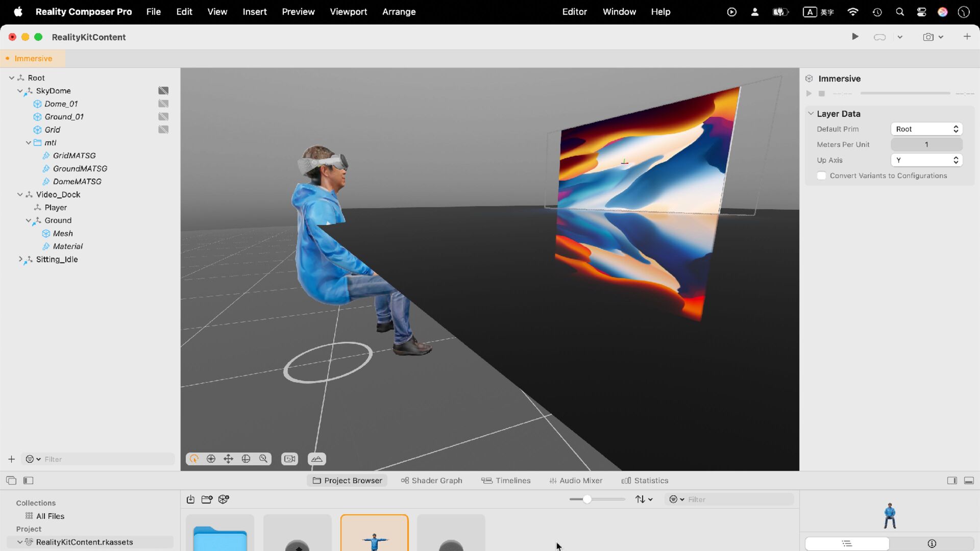Toggle the right inspector panel icon

click(x=952, y=481)
